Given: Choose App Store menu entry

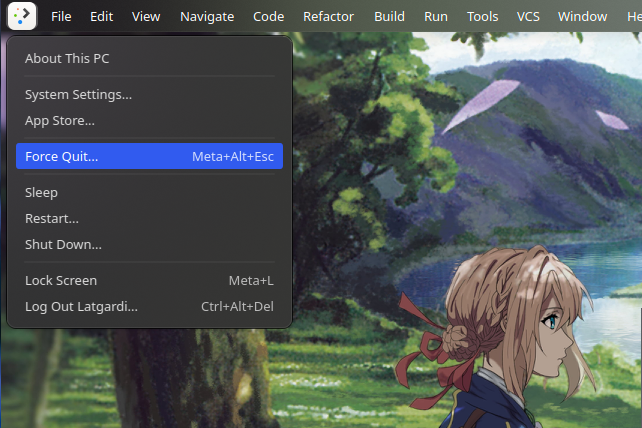Looking at the screenshot, I should pyautogui.click(x=149, y=121).
